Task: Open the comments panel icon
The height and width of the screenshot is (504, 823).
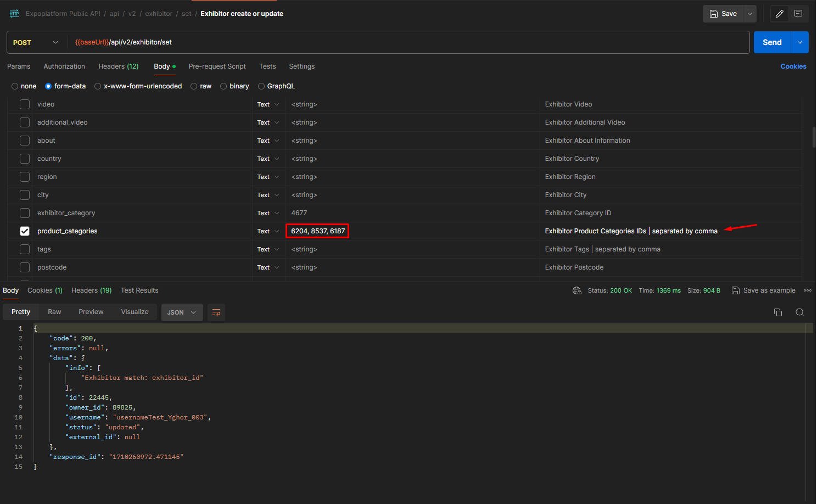Action: (x=798, y=13)
